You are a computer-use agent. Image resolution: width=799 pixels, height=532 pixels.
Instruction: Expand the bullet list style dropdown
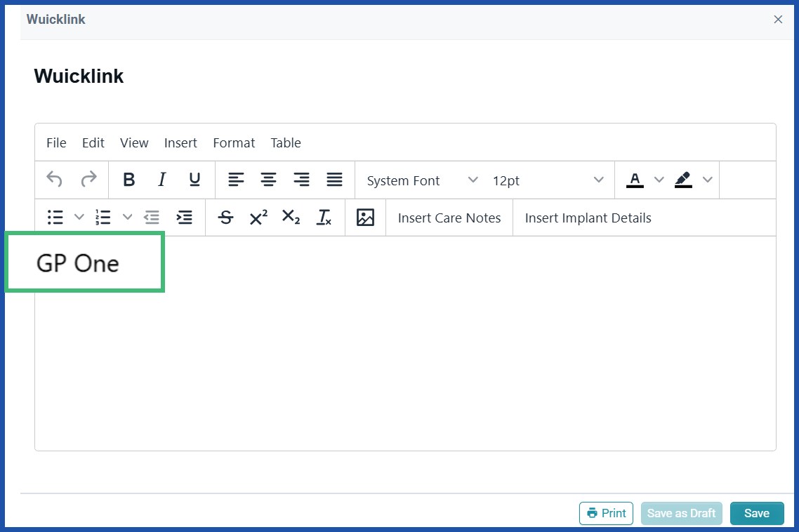79,218
